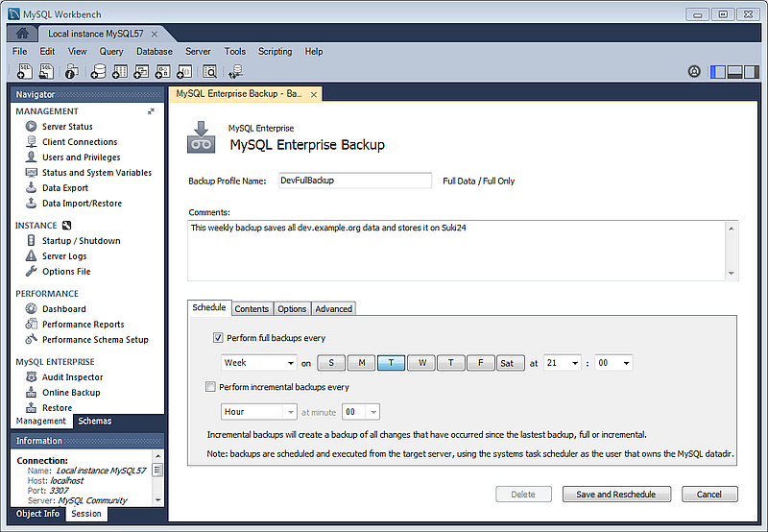Open the Query menu

pos(111,52)
